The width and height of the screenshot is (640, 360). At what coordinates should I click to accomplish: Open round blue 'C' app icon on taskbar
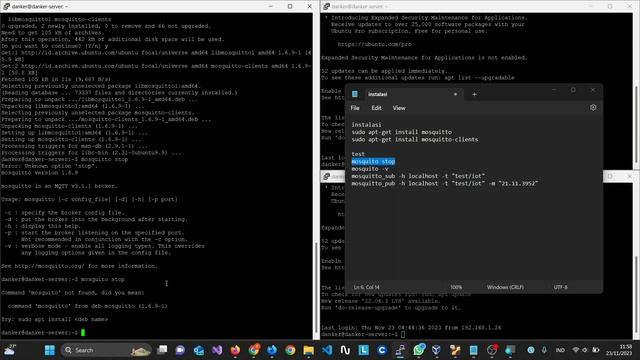pyautogui.click(x=382, y=350)
